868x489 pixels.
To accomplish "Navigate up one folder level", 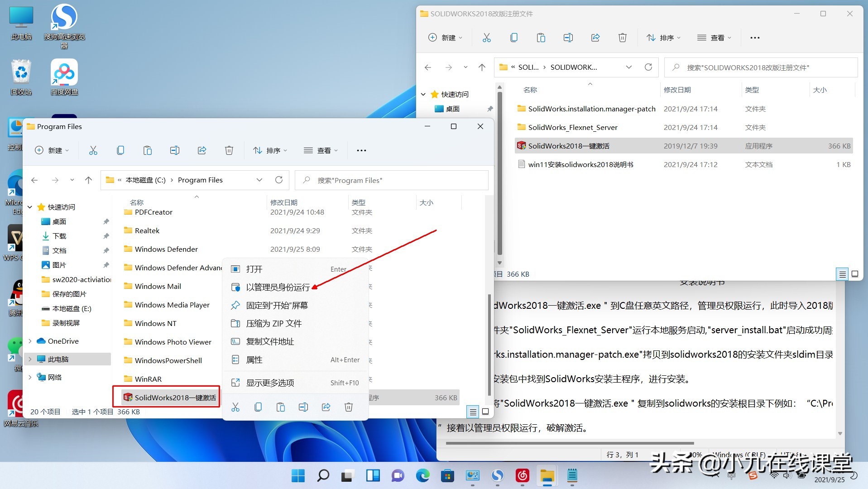I will (x=88, y=180).
